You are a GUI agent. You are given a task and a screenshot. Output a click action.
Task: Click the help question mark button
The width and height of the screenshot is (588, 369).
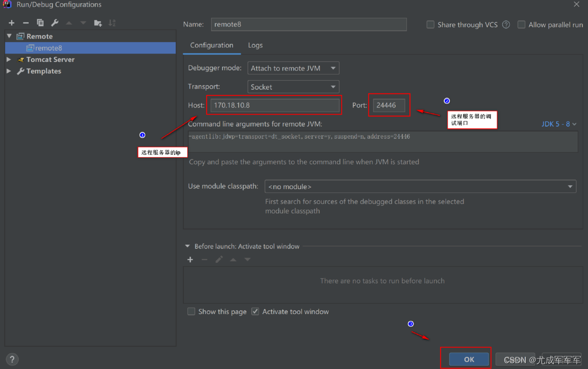[12, 359]
